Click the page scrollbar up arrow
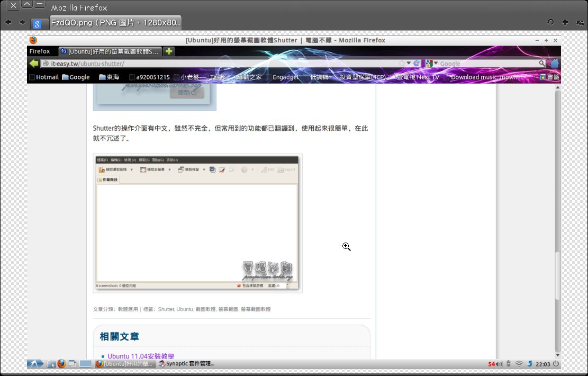This screenshot has width=588, height=376. (x=558, y=87)
